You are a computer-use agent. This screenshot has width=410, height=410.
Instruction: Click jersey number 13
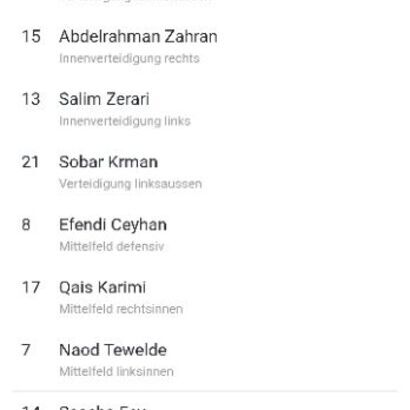pos(31,99)
